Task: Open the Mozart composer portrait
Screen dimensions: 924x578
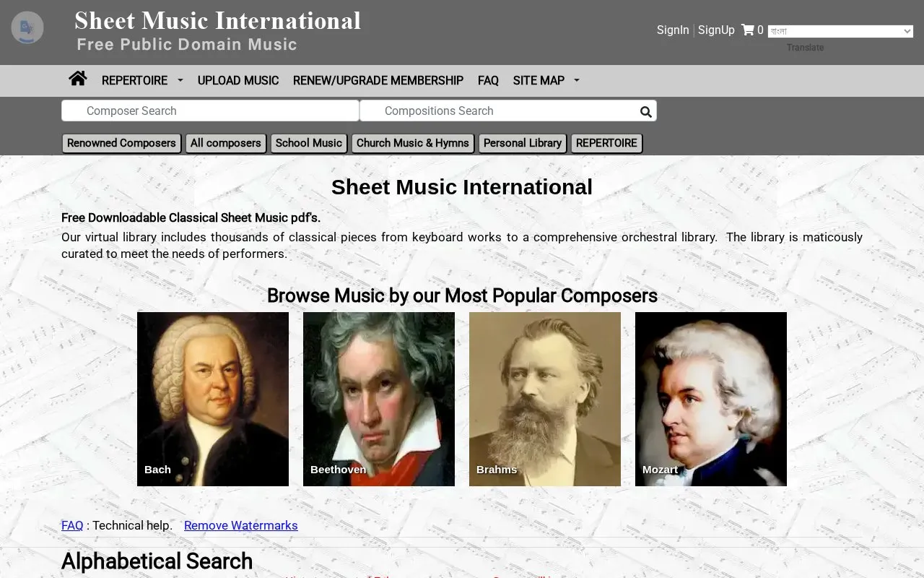Action: point(711,399)
